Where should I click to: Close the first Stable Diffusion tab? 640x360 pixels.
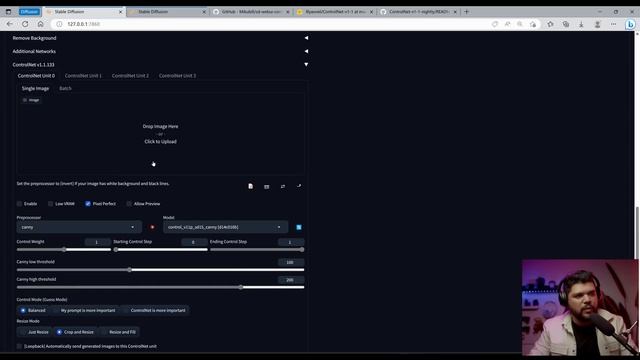click(120, 12)
